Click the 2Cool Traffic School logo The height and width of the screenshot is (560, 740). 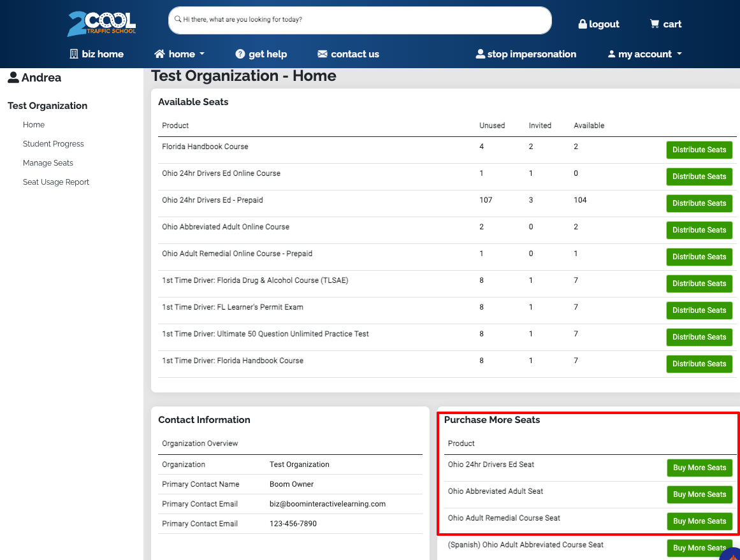click(101, 24)
